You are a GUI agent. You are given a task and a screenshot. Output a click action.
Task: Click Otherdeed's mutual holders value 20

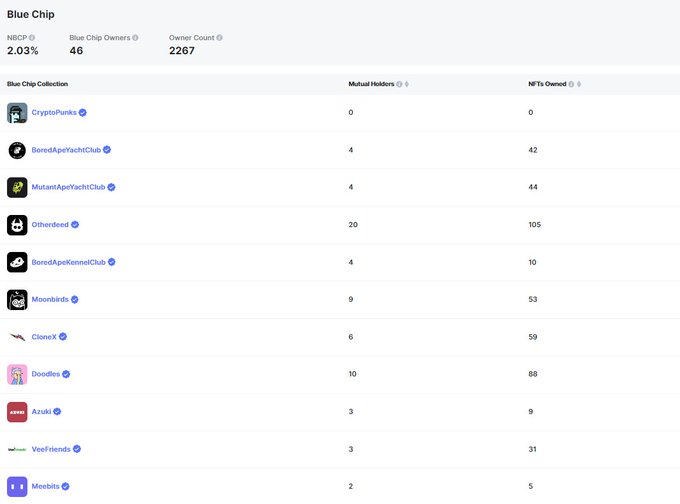353,225
